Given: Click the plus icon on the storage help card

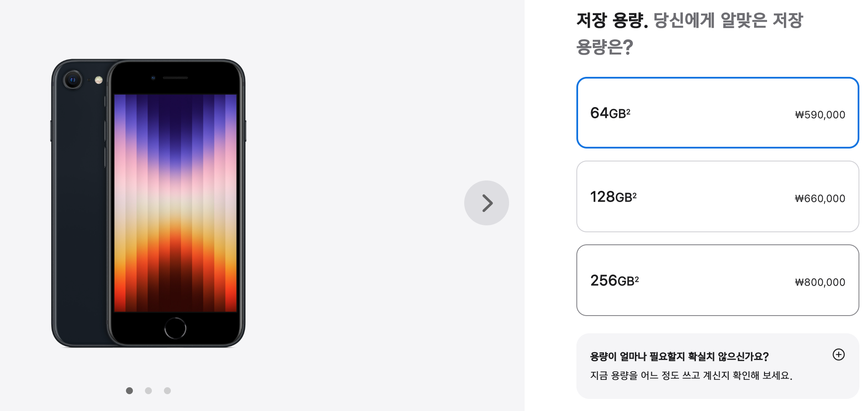Looking at the screenshot, I should [838, 354].
